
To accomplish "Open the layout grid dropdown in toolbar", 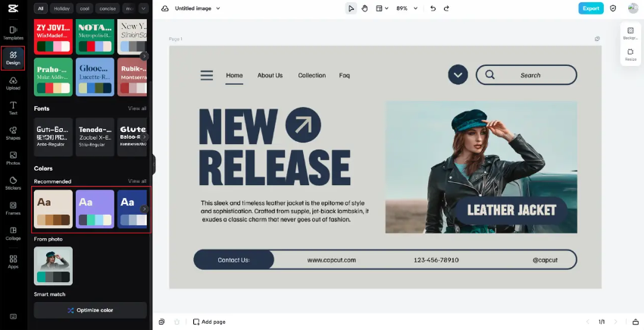I will pos(382,8).
